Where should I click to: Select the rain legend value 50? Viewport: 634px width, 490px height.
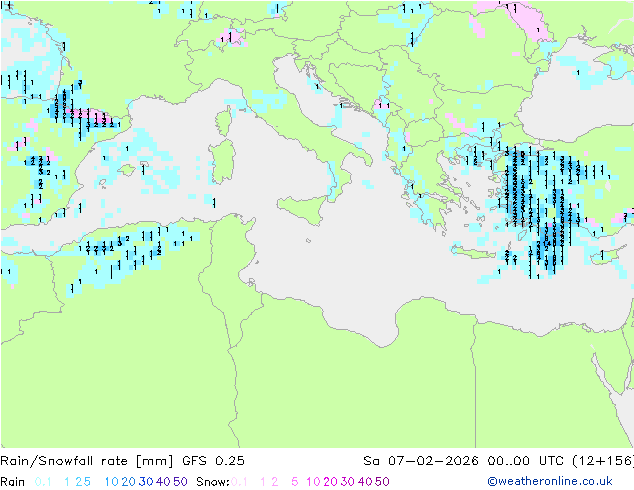point(180,482)
